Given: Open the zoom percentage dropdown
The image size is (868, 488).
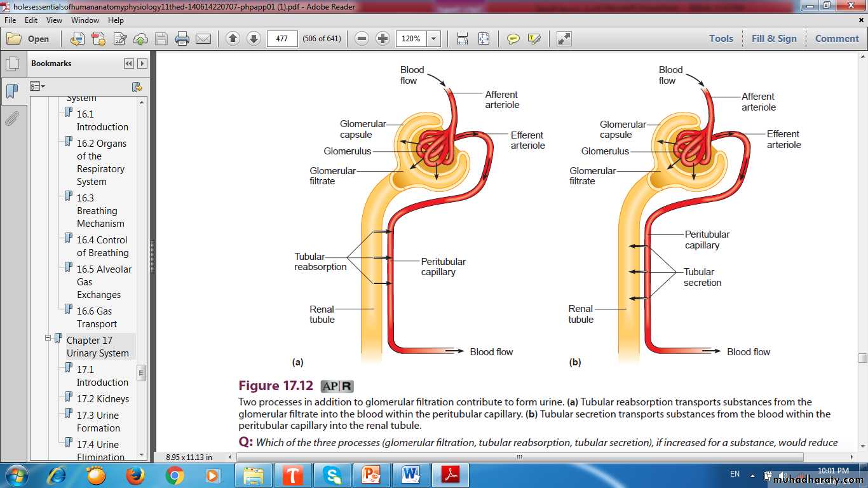Looking at the screenshot, I should click(434, 39).
